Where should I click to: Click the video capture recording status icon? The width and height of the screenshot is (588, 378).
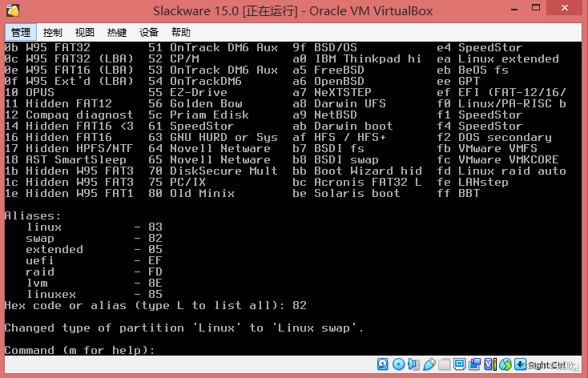click(474, 364)
